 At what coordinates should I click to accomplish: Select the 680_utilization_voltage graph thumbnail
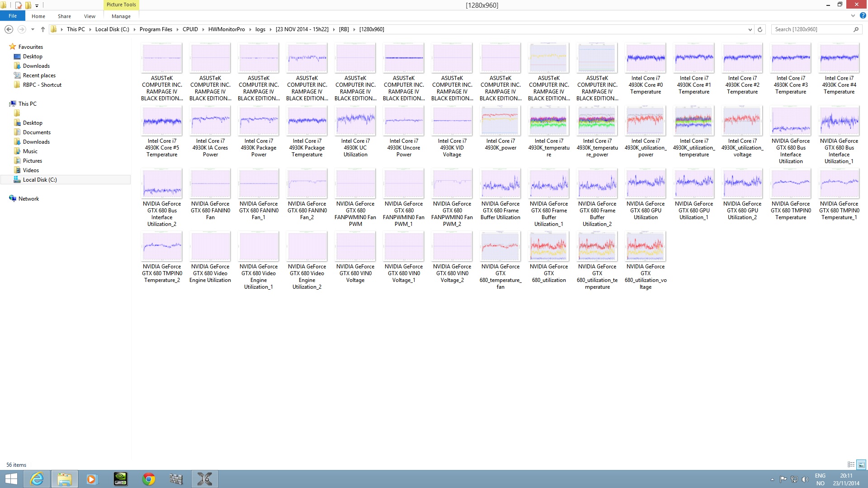tap(646, 246)
